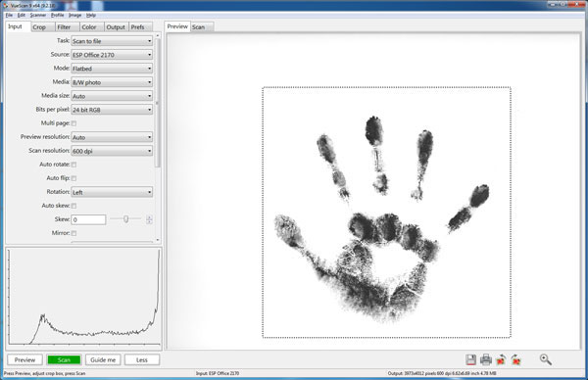Click the save (floppy disk) icon
The image size is (588, 380).
point(471,359)
